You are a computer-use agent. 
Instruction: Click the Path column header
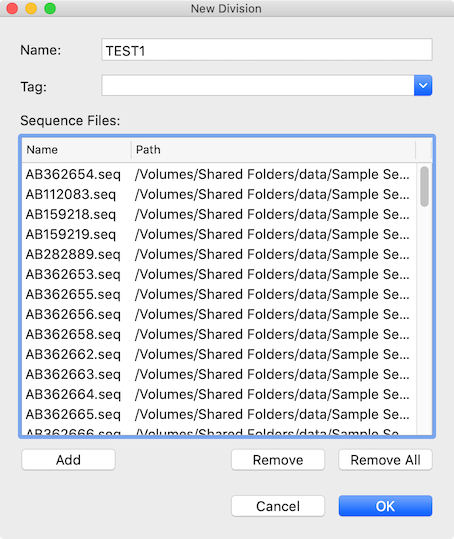tap(273, 150)
